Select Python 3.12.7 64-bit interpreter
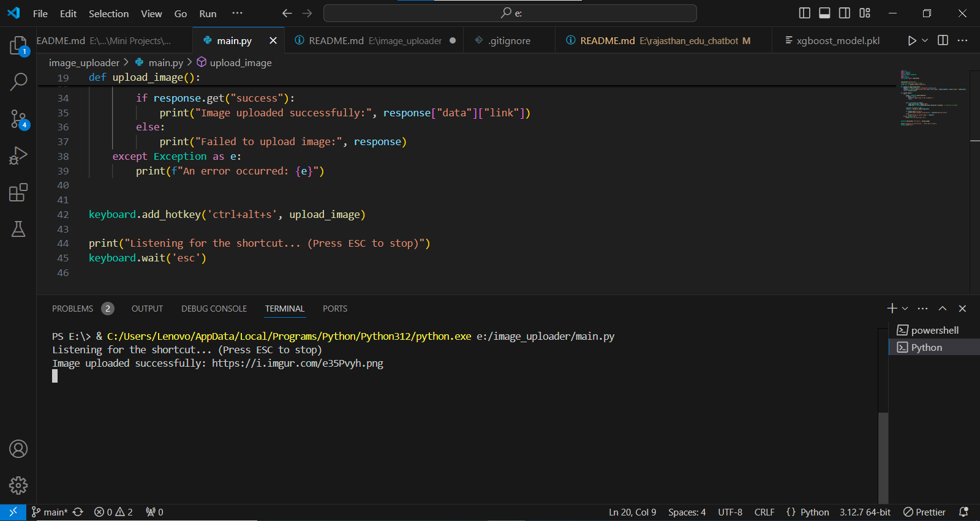980x521 pixels. tap(865, 512)
